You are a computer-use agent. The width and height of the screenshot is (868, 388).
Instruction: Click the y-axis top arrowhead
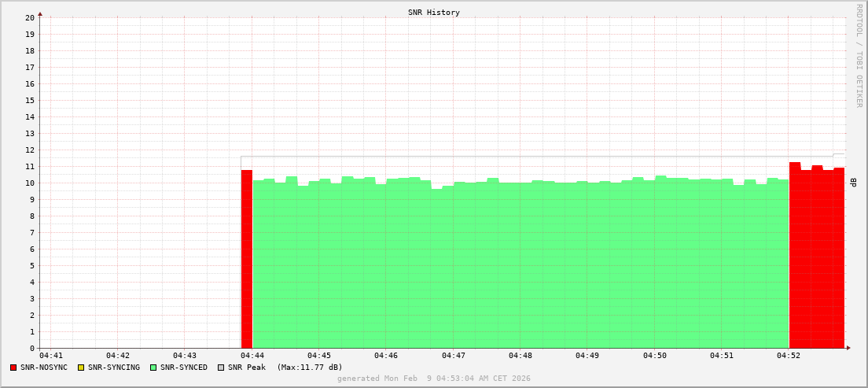[x=40, y=14]
